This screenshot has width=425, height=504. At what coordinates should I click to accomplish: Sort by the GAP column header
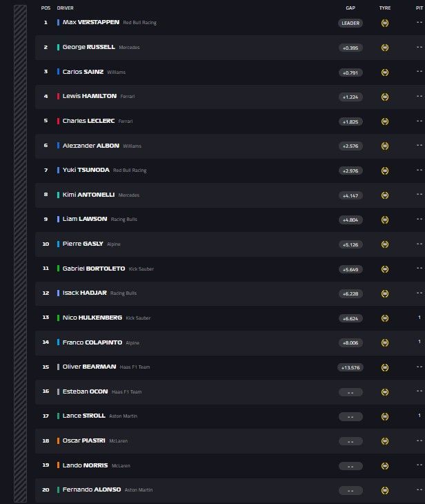[x=350, y=8]
